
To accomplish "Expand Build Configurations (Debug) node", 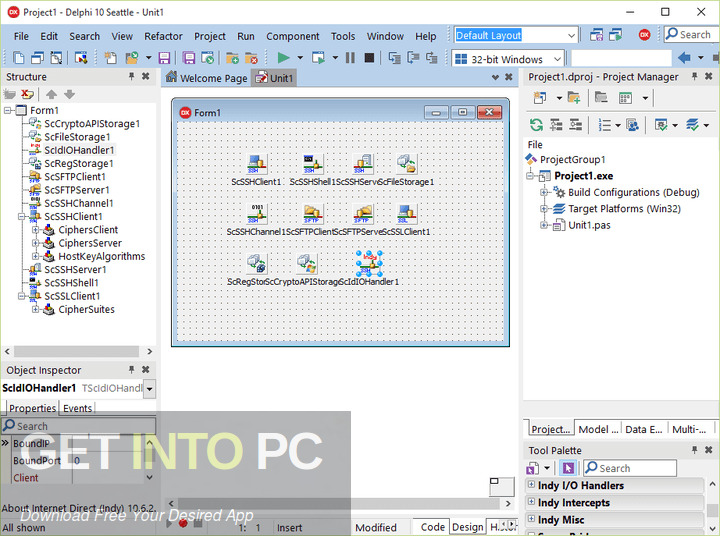I will [544, 192].
